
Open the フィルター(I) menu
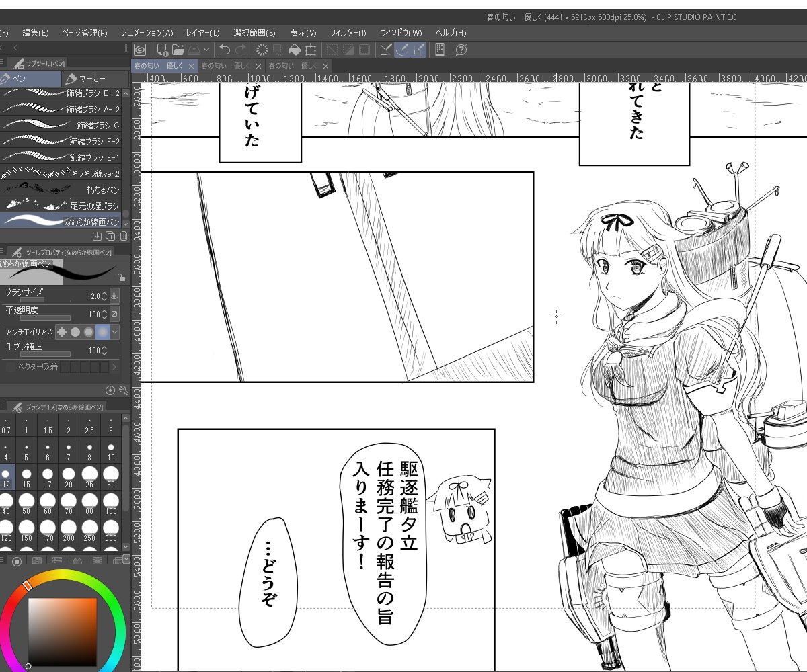click(348, 32)
